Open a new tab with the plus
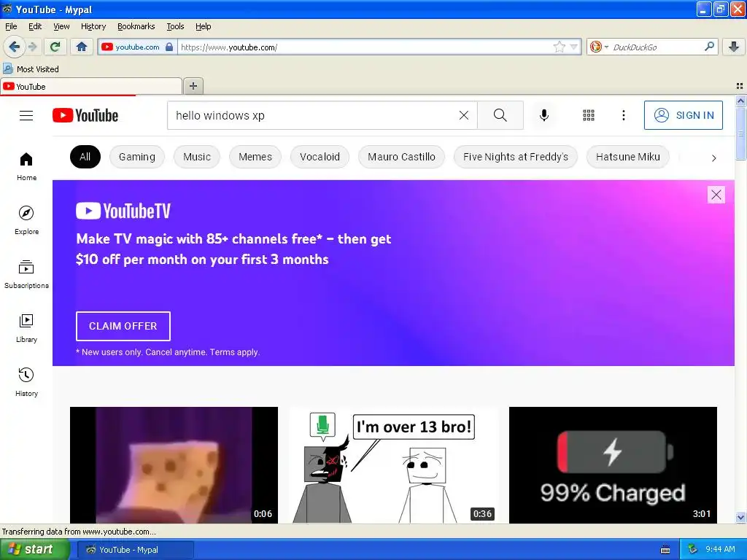Image resolution: width=747 pixels, height=560 pixels. click(193, 86)
